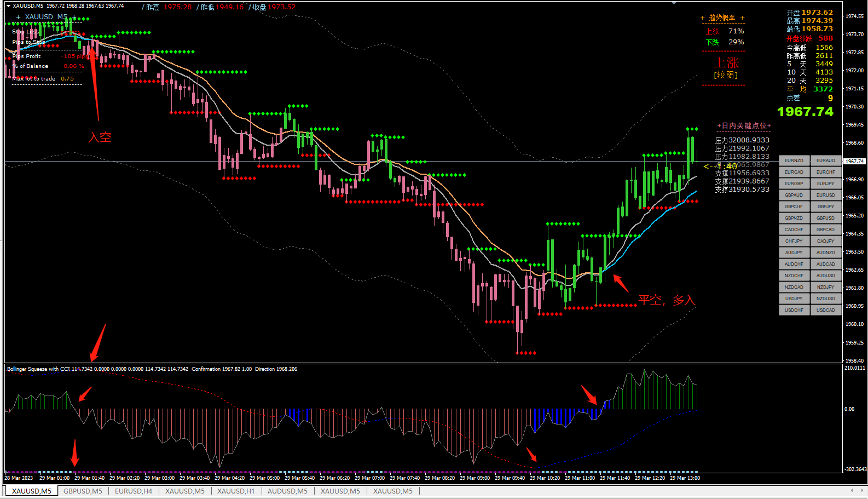Image resolution: width=868 pixels, height=499 pixels.
Task: Switch to the EURUSD,H4 chart tab
Action: pos(134,491)
